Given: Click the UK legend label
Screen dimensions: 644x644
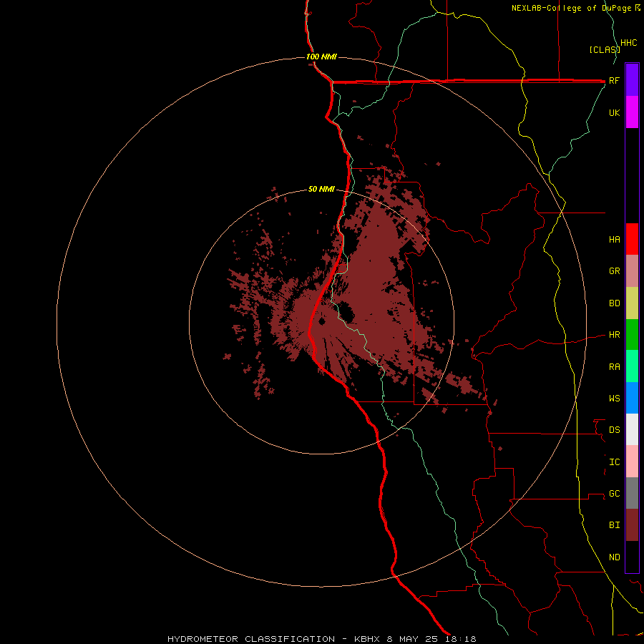Looking at the screenshot, I should (614, 113).
